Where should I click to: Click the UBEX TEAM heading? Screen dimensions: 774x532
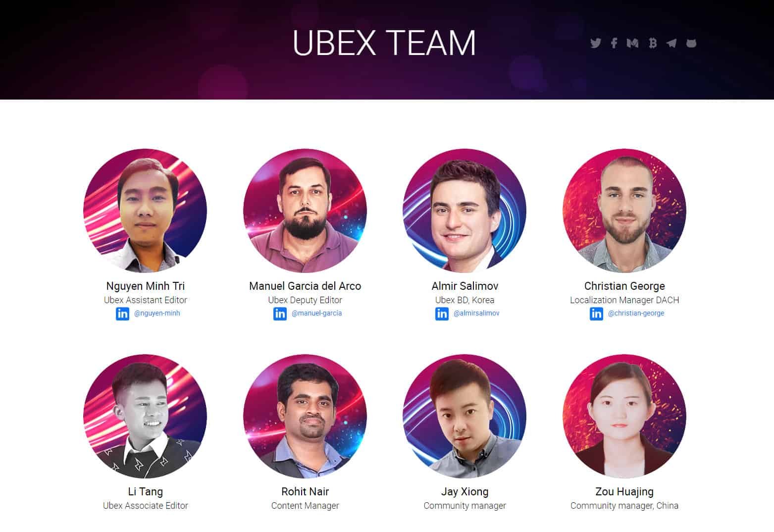click(384, 43)
